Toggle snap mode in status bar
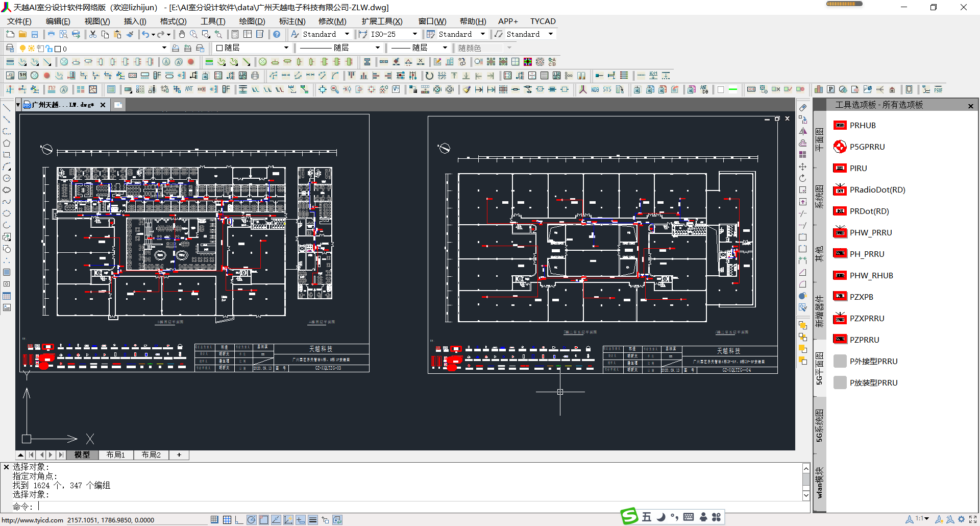The image size is (980, 526). [x=214, y=520]
